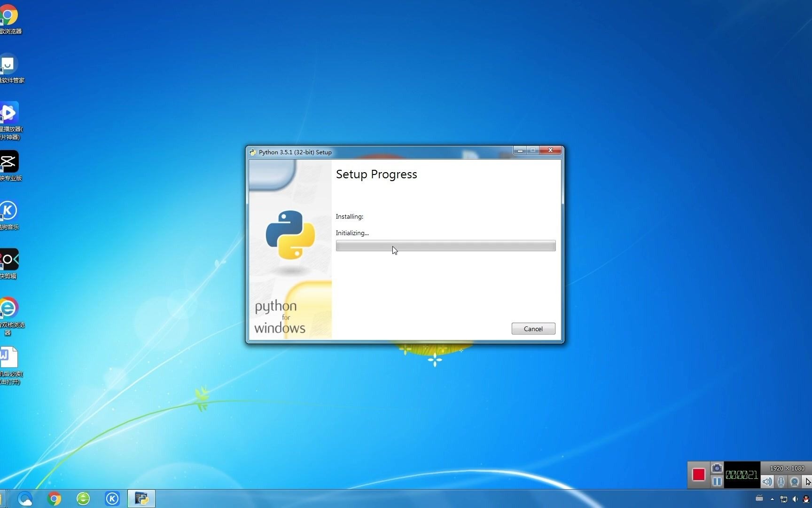
Task: Open the volume control in the system tray
Action: tap(795, 499)
